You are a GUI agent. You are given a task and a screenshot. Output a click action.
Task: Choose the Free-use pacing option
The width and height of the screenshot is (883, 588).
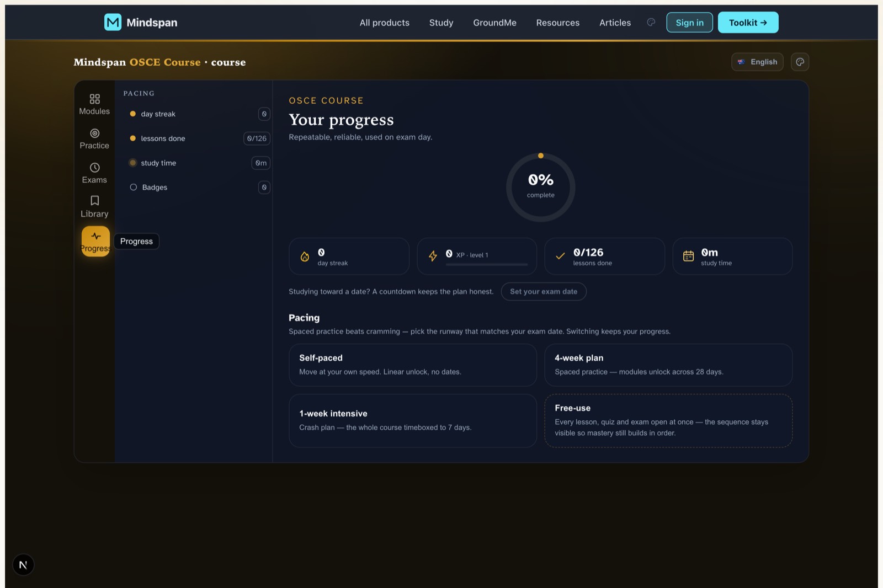coord(668,420)
